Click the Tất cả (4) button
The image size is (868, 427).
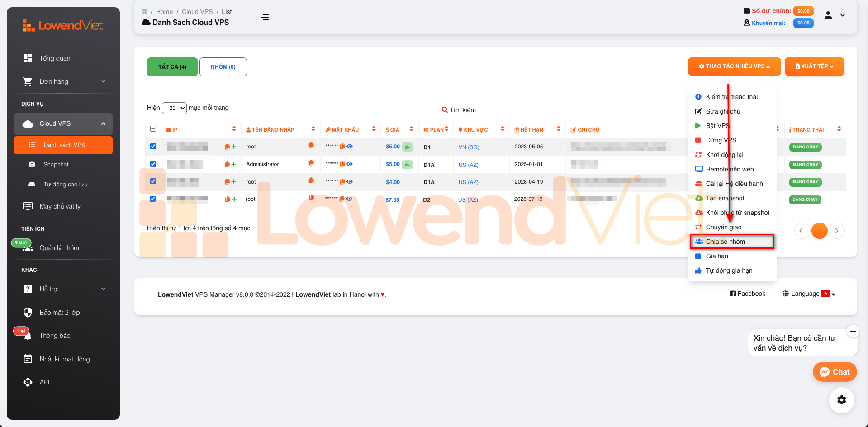coord(172,67)
